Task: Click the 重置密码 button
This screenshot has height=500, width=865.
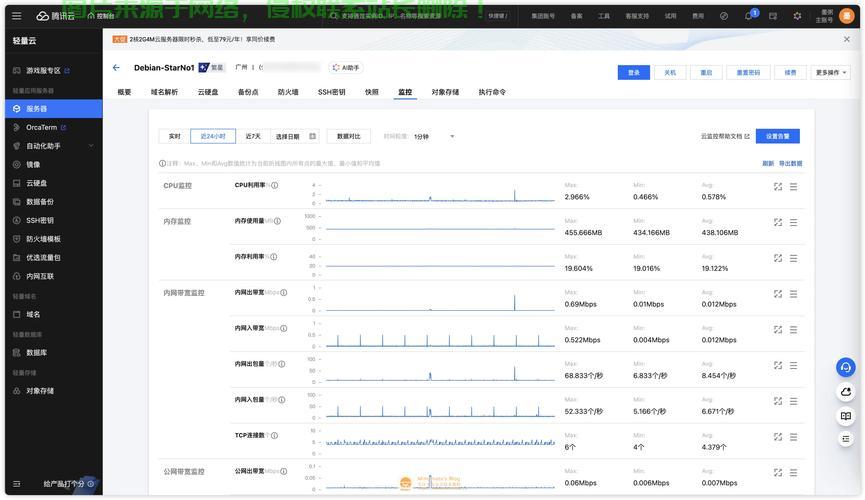Action: (x=748, y=72)
